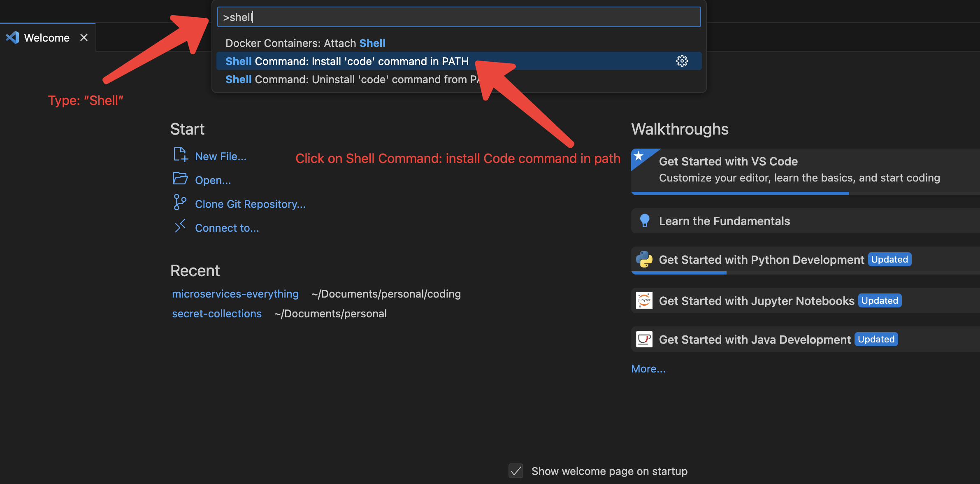Click the New File icon

click(x=180, y=155)
